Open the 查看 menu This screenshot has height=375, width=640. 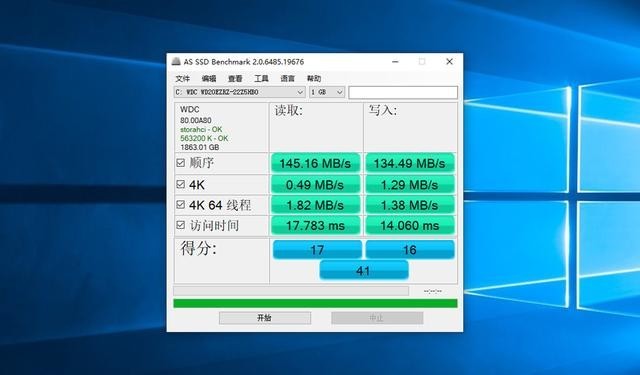[235, 79]
